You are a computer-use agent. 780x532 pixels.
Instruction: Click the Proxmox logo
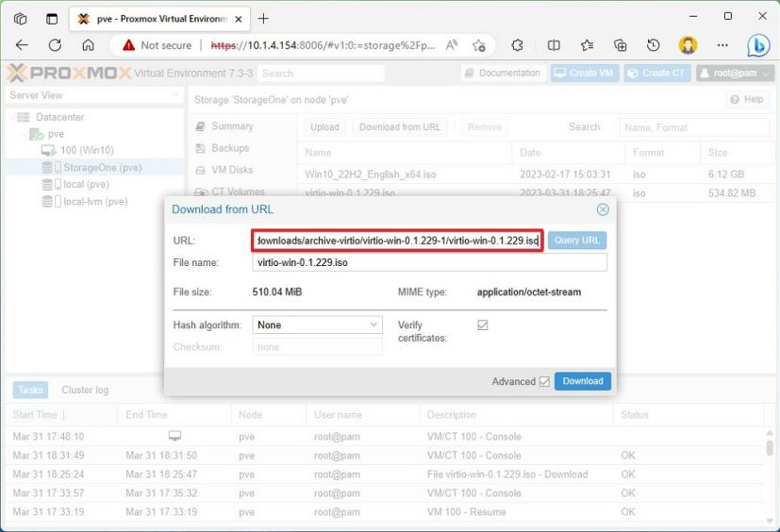coord(69,74)
